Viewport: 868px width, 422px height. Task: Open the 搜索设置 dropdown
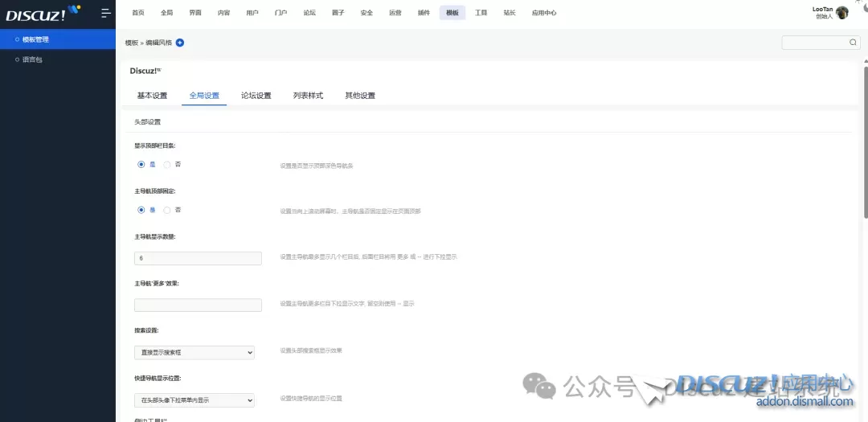click(194, 352)
